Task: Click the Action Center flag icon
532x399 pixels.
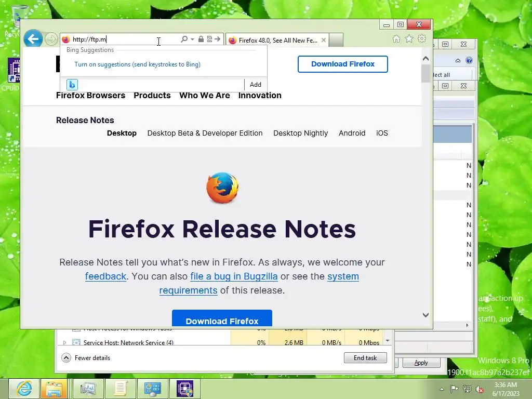Action: click(x=454, y=389)
